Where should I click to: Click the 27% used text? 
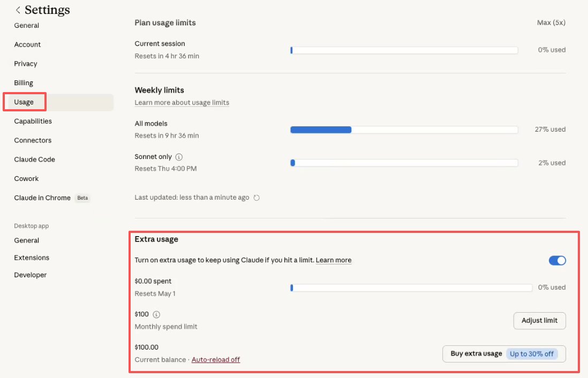pos(550,130)
